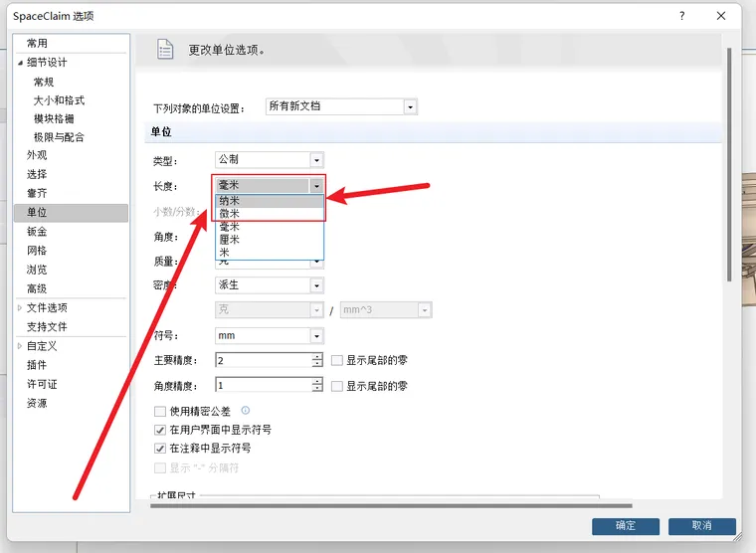Uncheck 在用户界面中显示符号
The width and height of the screenshot is (756, 553).
(x=159, y=430)
